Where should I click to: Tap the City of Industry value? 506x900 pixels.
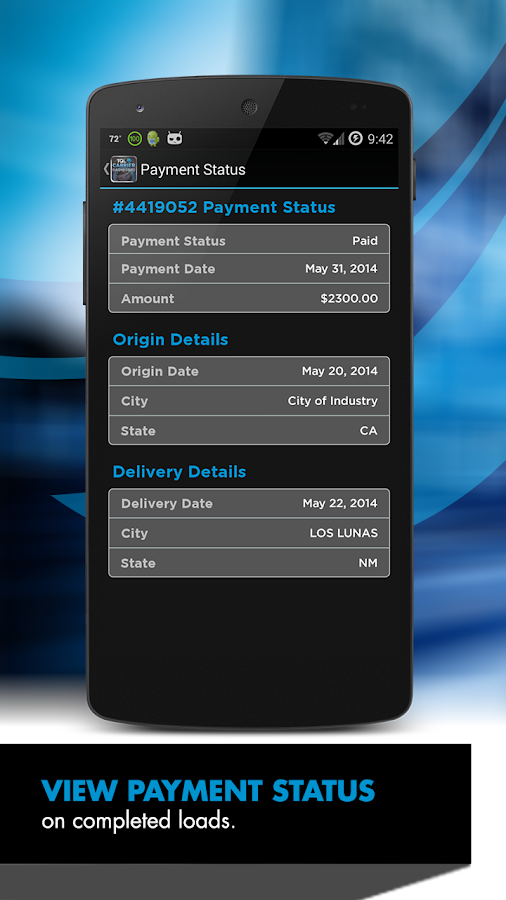point(333,401)
